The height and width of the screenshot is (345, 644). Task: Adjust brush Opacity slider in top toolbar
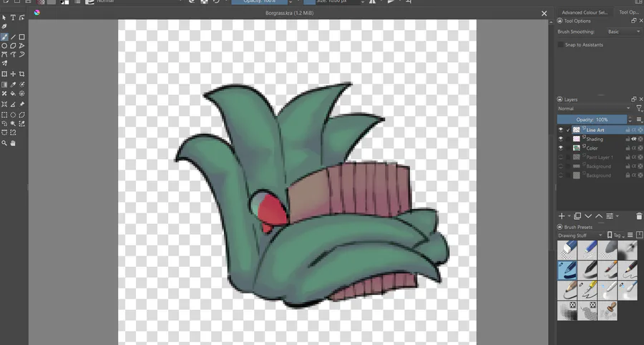tap(260, 1)
